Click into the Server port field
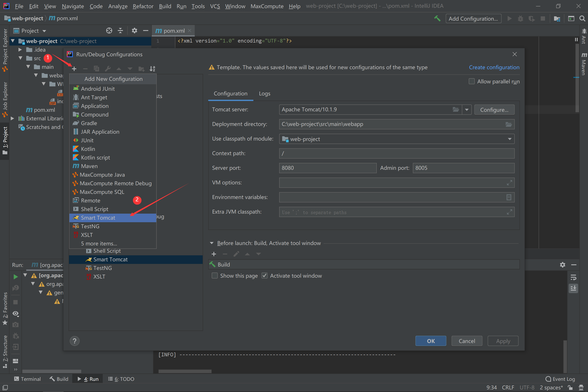 coord(328,168)
